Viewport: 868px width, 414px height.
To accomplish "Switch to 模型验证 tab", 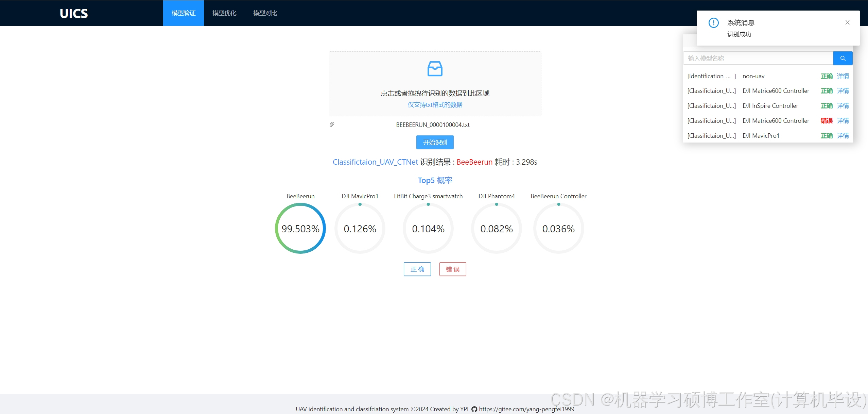I will click(184, 13).
